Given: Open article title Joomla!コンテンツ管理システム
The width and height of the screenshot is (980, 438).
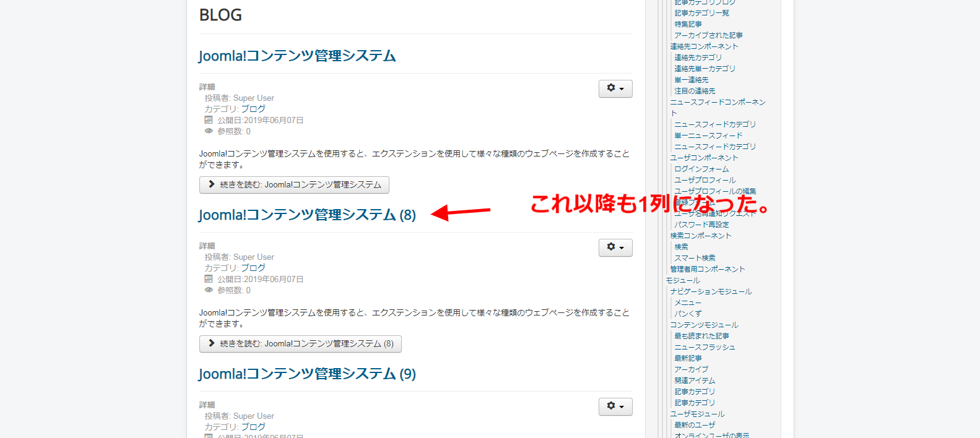Looking at the screenshot, I should click(x=297, y=56).
